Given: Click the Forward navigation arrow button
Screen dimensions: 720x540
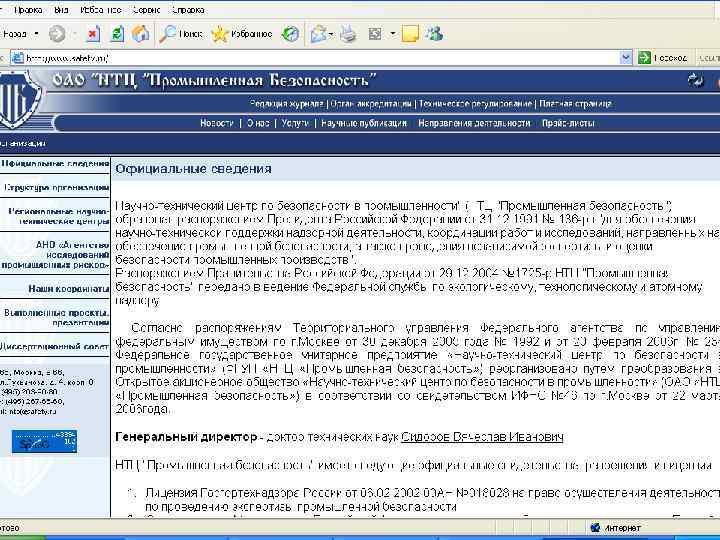Looking at the screenshot, I should 57,34.
